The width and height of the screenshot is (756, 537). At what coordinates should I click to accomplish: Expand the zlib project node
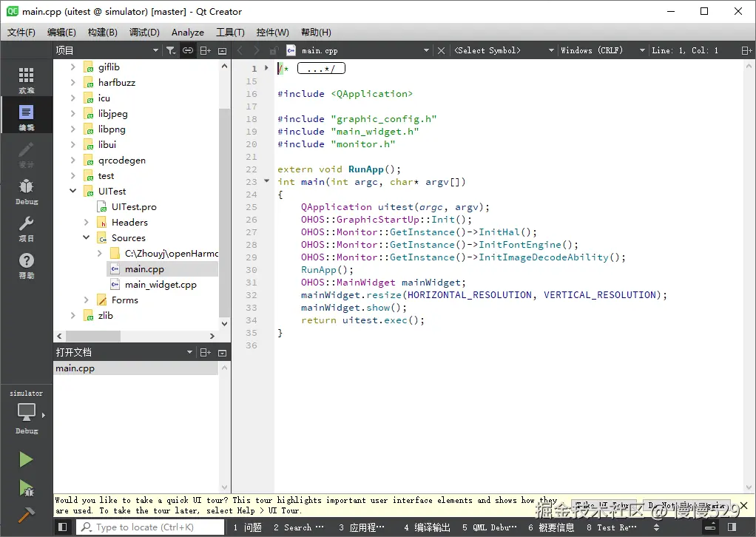(72, 315)
